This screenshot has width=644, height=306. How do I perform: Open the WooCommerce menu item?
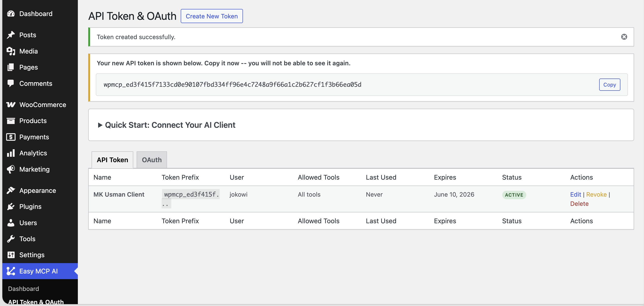click(43, 105)
